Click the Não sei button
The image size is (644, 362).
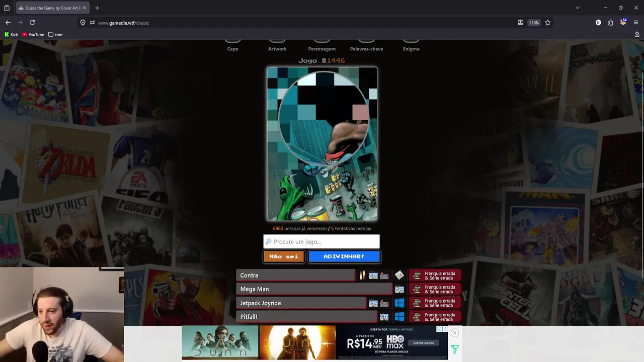click(284, 256)
